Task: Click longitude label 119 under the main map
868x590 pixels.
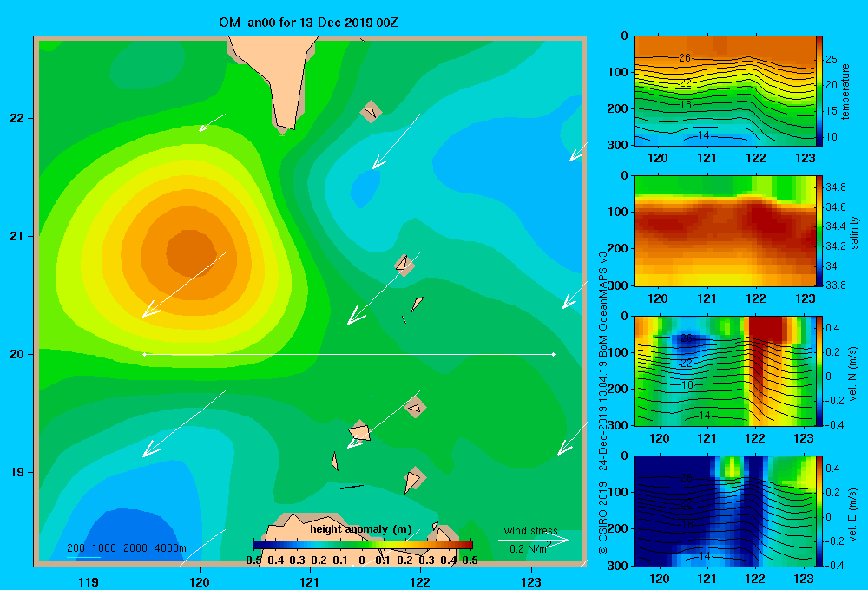Action: (x=89, y=581)
